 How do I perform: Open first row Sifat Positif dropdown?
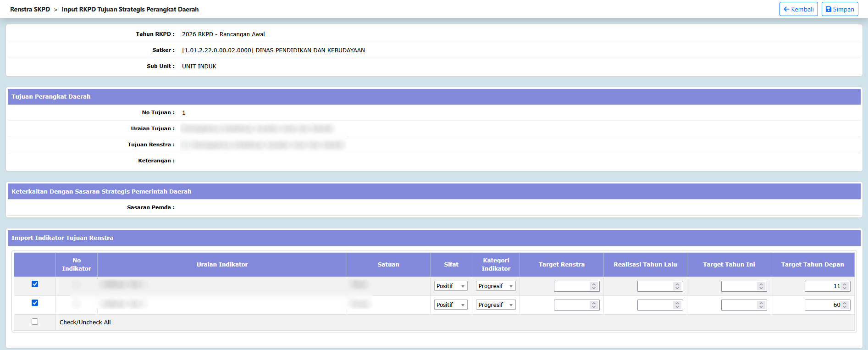point(450,286)
